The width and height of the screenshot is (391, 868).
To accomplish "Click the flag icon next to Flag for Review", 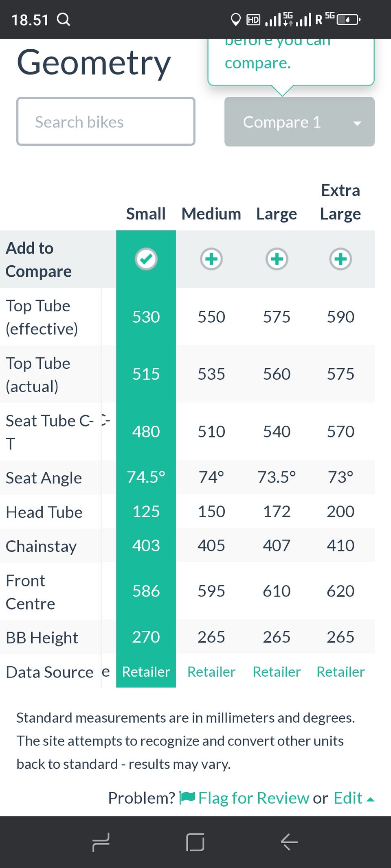I will coord(187,798).
